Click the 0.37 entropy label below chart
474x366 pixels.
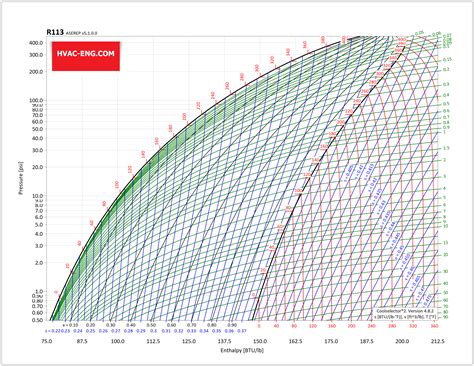click(x=242, y=331)
